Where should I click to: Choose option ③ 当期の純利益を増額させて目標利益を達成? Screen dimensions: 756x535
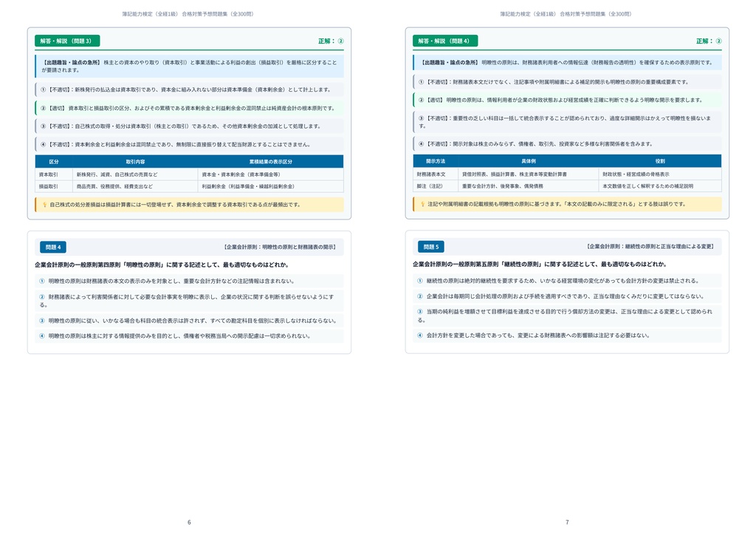(567, 316)
